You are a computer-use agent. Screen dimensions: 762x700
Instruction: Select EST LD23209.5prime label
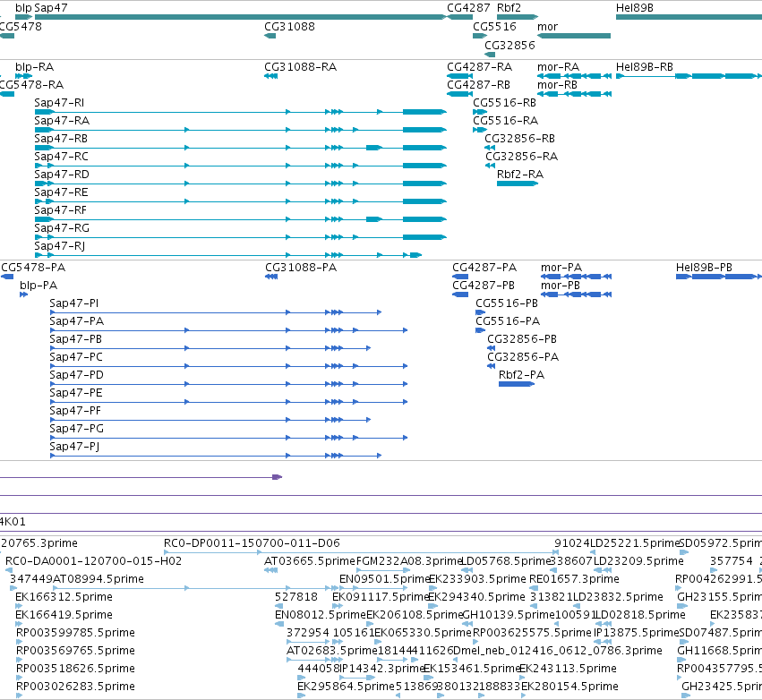[x=638, y=561]
